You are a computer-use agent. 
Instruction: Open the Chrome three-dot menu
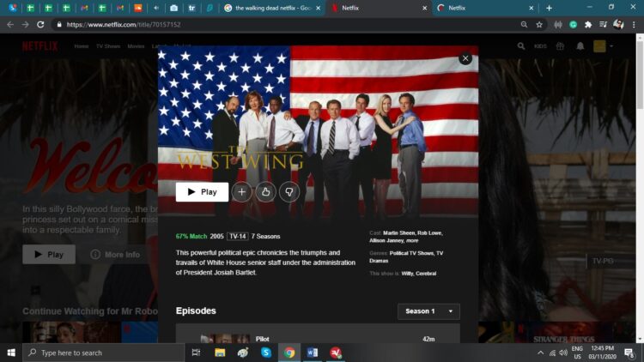(635, 25)
